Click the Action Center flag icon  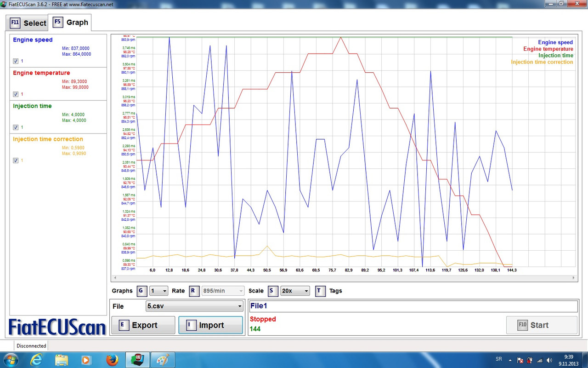(x=520, y=360)
